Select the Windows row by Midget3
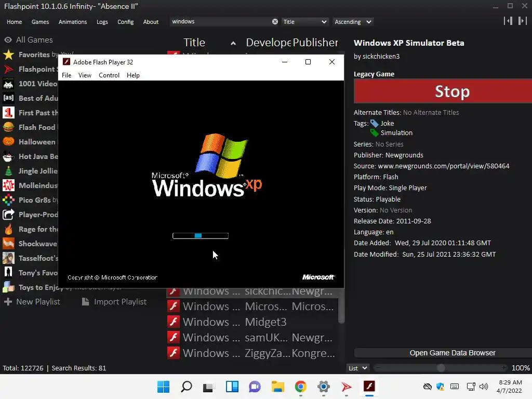 pyautogui.click(x=252, y=322)
